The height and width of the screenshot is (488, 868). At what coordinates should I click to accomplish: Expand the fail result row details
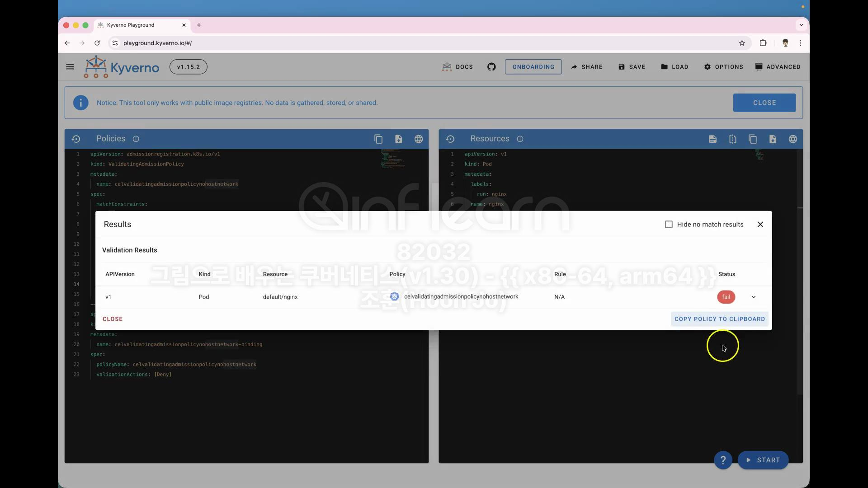754,297
